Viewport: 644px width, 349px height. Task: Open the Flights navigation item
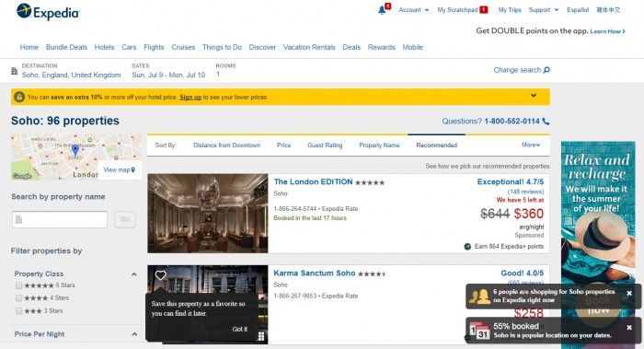point(154,47)
